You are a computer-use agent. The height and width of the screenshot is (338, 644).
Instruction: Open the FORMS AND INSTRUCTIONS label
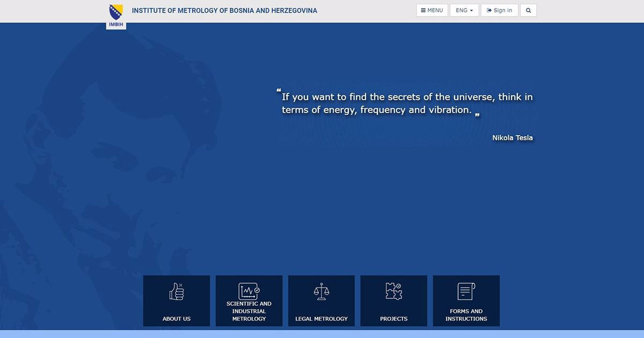pyautogui.click(x=466, y=315)
